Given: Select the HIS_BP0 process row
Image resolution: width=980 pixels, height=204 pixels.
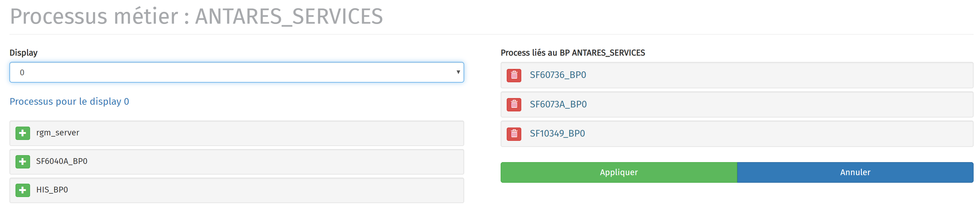Looking at the screenshot, I should [237, 190].
